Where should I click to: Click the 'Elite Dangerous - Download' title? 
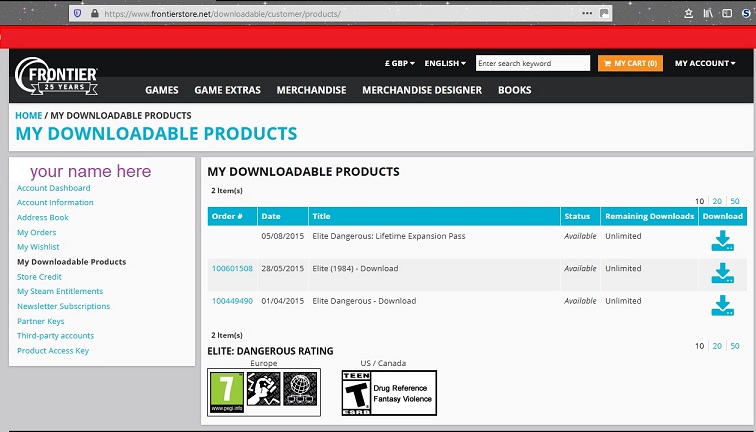pyautogui.click(x=364, y=301)
